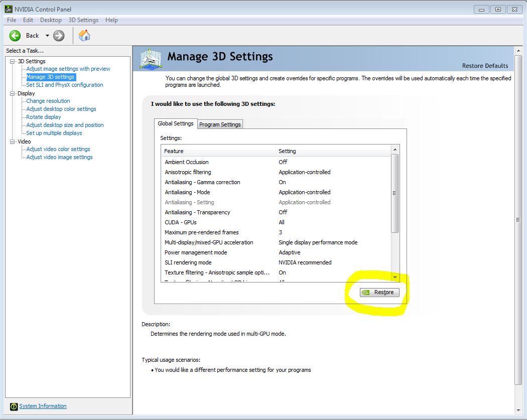Select Antialiasing - Transparency row
Image resolution: width=527 pixels, height=420 pixels.
276,212
